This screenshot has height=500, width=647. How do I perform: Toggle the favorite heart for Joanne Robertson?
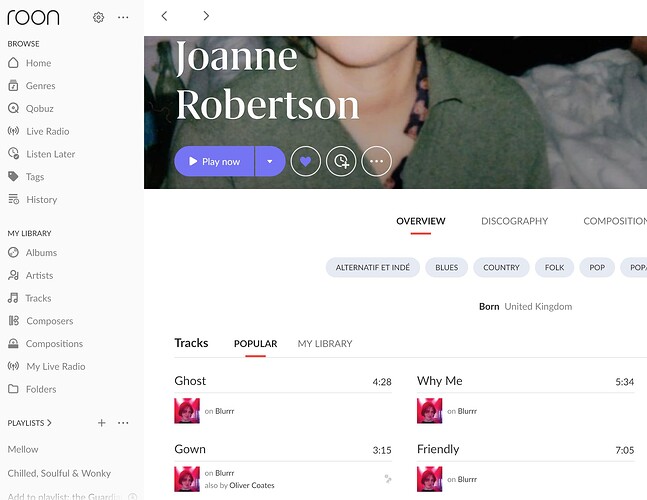305,161
